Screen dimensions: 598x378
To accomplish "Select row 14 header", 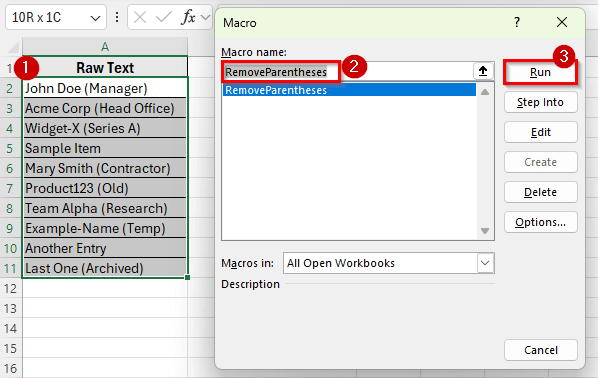I will click(x=11, y=328).
